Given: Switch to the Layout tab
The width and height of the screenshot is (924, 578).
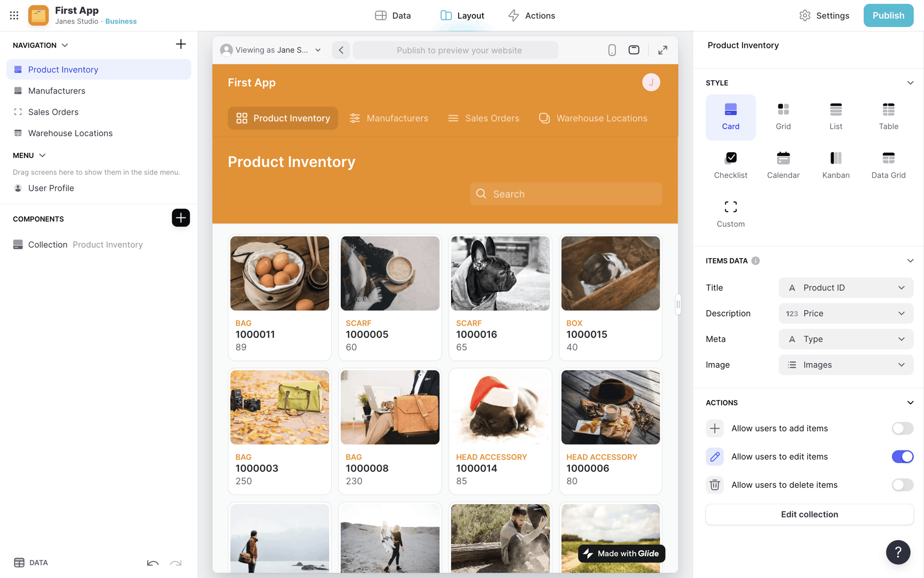Looking at the screenshot, I should [x=462, y=15].
